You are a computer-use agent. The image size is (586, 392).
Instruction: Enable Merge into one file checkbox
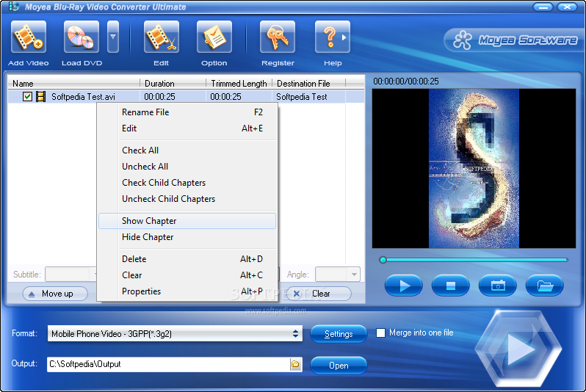coord(380,333)
